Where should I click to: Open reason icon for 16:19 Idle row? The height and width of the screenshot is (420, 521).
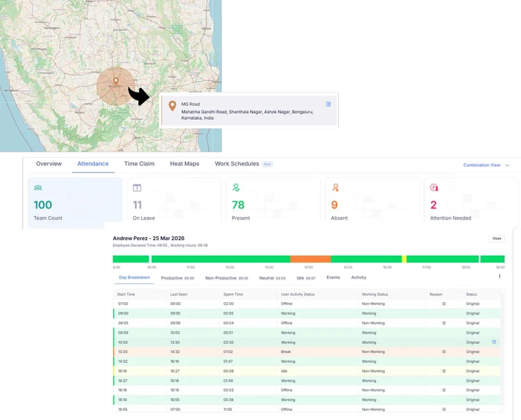444,371
